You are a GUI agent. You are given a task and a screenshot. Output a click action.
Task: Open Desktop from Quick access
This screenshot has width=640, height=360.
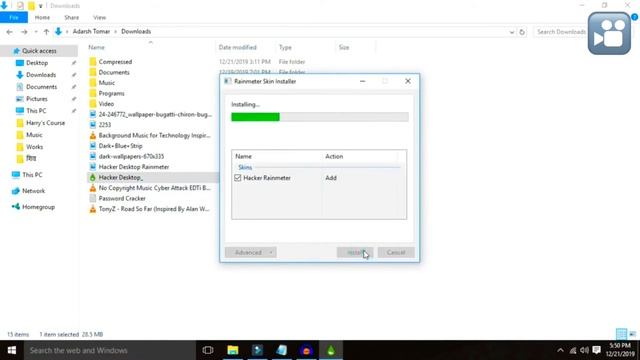point(37,63)
